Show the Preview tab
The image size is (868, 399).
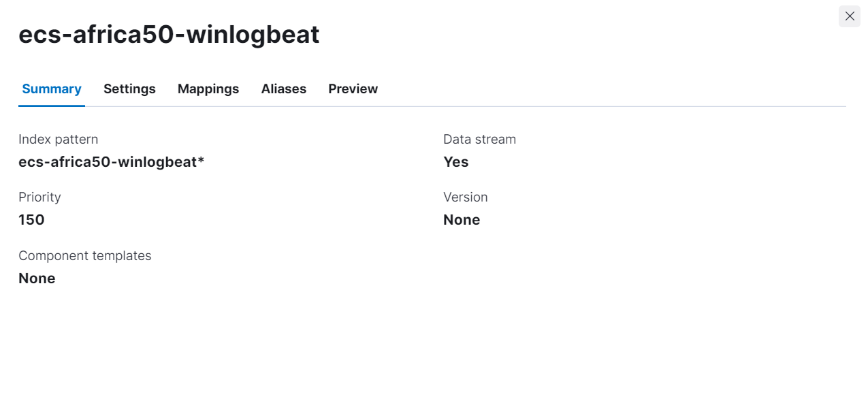353,89
